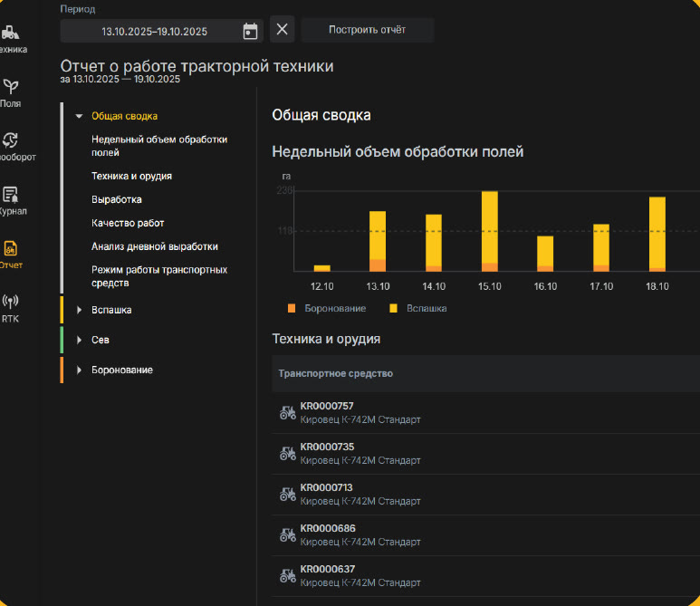700x606 pixels.
Task: Click the 13.10 date axis label
Action: click(x=378, y=286)
